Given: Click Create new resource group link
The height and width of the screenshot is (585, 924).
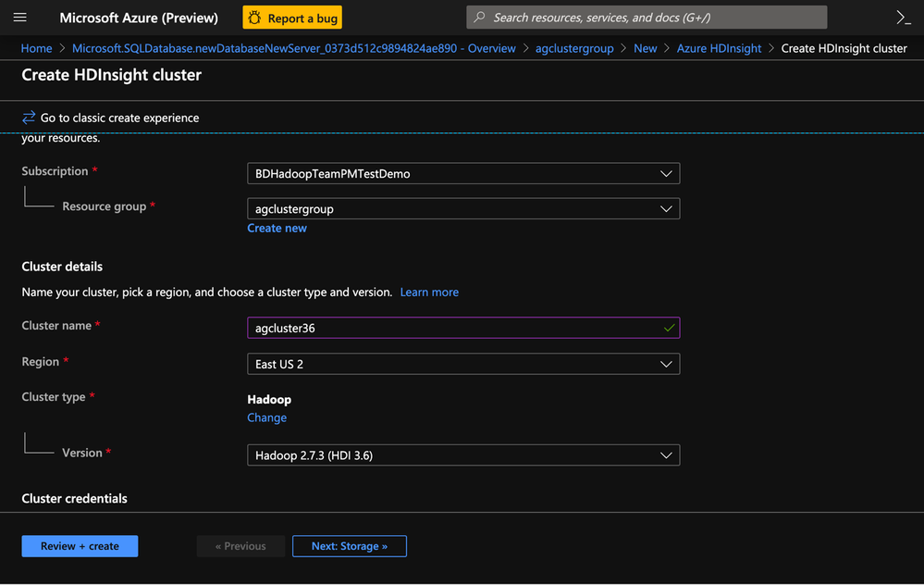Looking at the screenshot, I should (x=277, y=229).
